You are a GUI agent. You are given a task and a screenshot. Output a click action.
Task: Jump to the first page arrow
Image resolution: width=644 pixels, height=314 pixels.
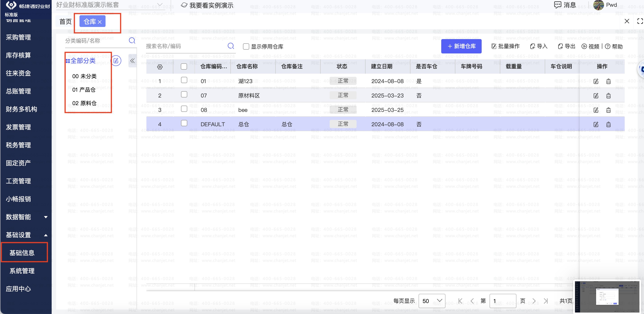pos(460,301)
